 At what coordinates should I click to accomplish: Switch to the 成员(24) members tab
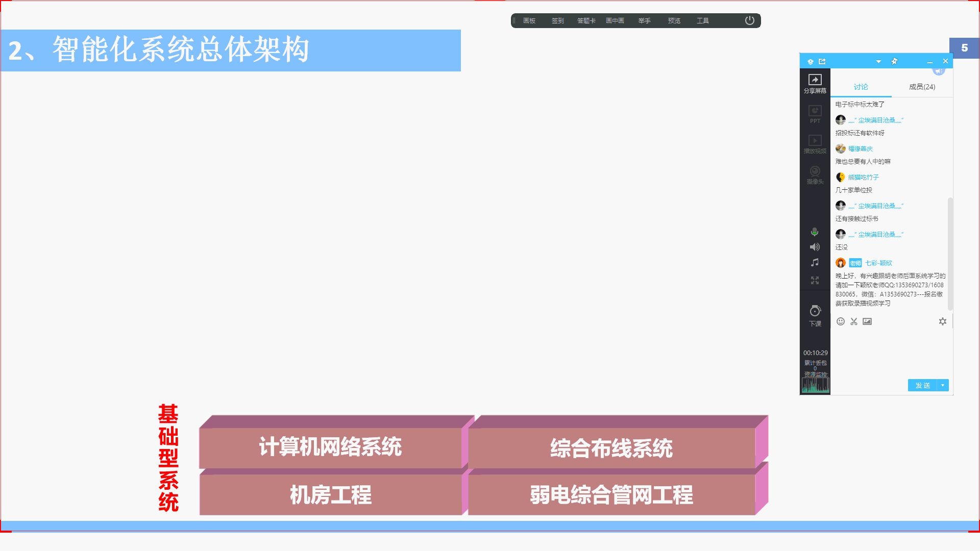tap(922, 87)
